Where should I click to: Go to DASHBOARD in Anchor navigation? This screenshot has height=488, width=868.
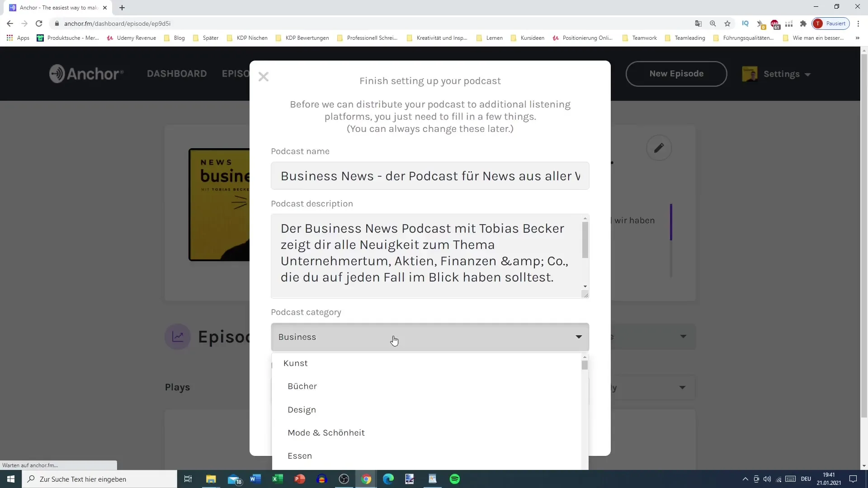tap(177, 74)
